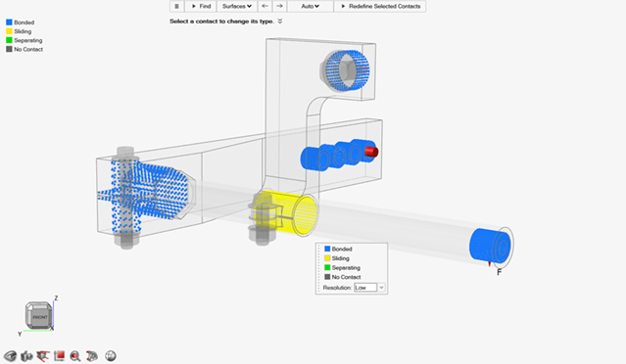This screenshot has height=364, width=626.
Task: Go to the previous contact arrow
Action: click(265, 7)
